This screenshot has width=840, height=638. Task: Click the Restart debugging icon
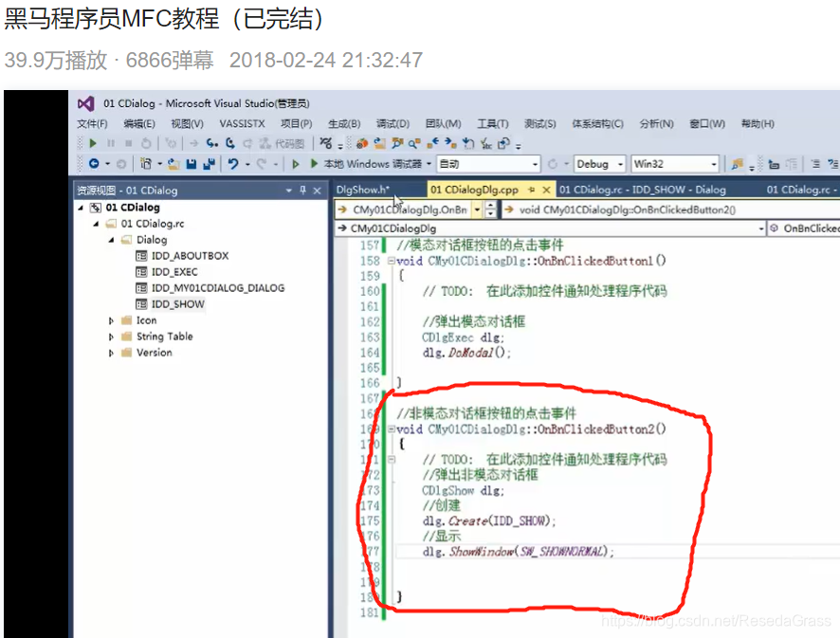[x=146, y=143]
